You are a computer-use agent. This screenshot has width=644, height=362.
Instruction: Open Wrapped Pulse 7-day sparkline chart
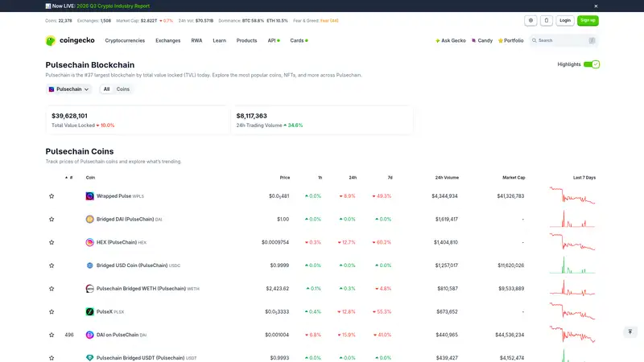click(x=572, y=195)
